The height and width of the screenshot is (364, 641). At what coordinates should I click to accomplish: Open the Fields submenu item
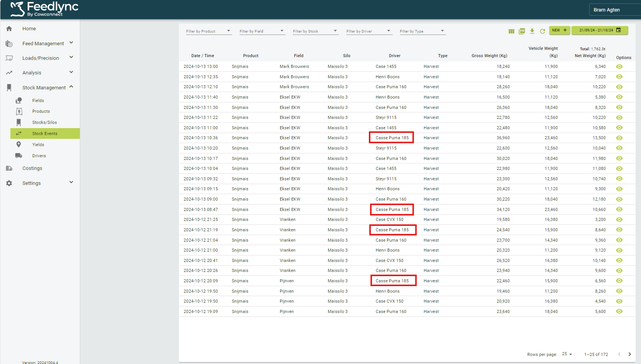(38, 100)
